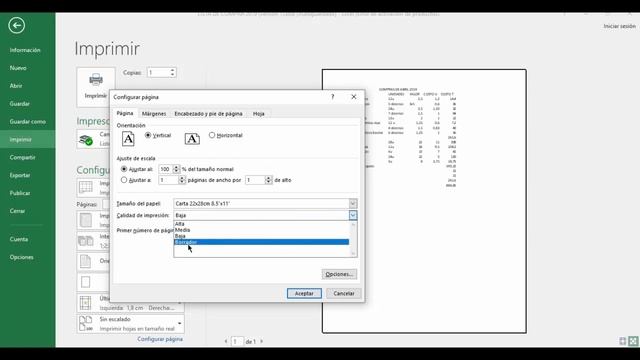Click the Opciones... button in dialog
The height and width of the screenshot is (360, 640).
(x=339, y=274)
